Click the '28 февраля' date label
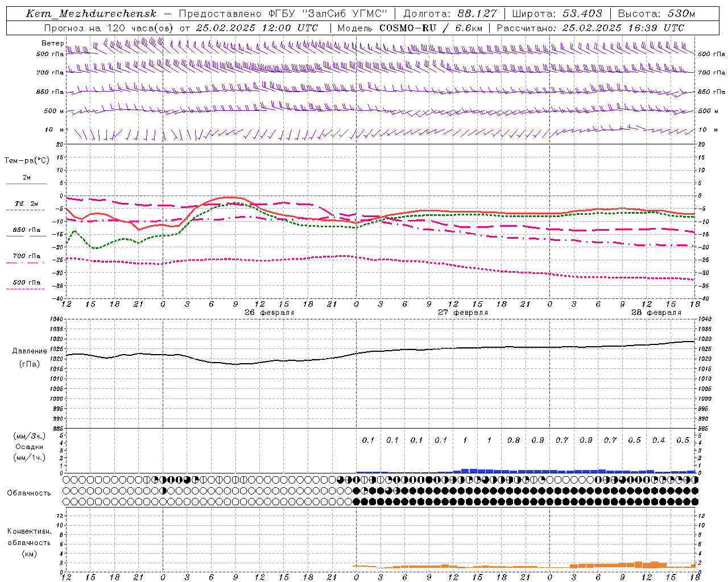Viewport: 728px width, 582px height. 656,313
